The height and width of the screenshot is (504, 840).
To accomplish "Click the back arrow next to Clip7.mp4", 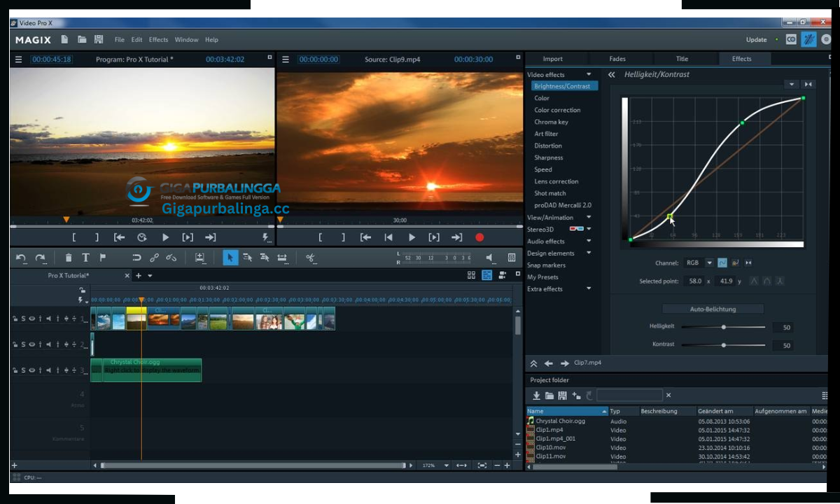I will pyautogui.click(x=549, y=363).
